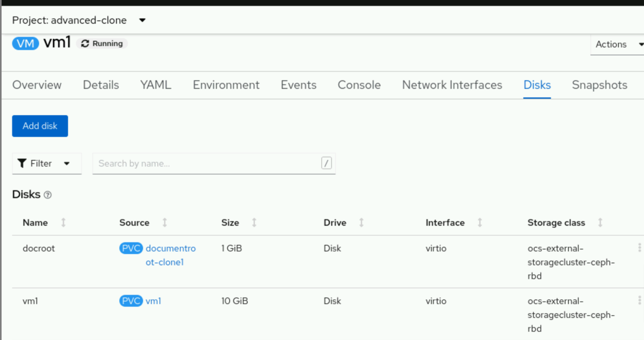Image resolution: width=644 pixels, height=340 pixels.
Task: Switch to the Console tab
Action: point(359,85)
